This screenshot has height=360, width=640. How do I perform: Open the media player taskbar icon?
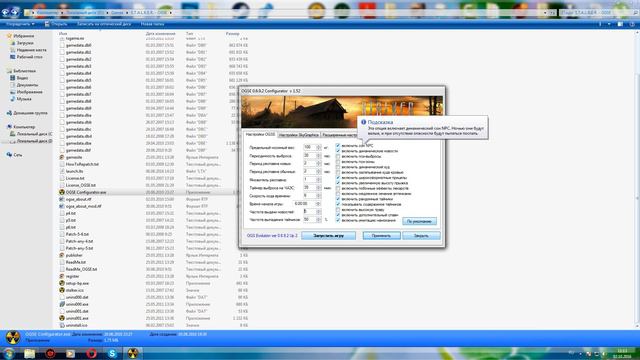[x=71, y=353]
